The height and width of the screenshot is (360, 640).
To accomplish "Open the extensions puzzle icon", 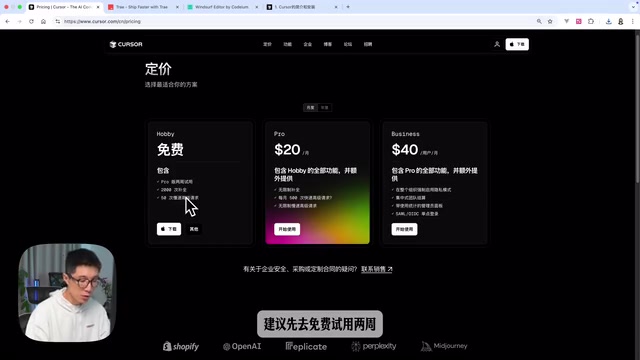I will 591,21.
